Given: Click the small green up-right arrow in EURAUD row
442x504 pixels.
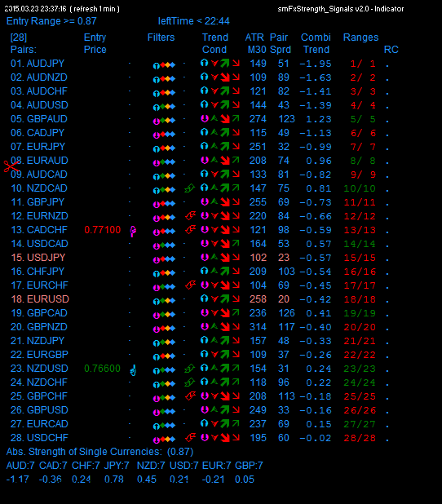Looking at the screenshot, I should point(236,160).
